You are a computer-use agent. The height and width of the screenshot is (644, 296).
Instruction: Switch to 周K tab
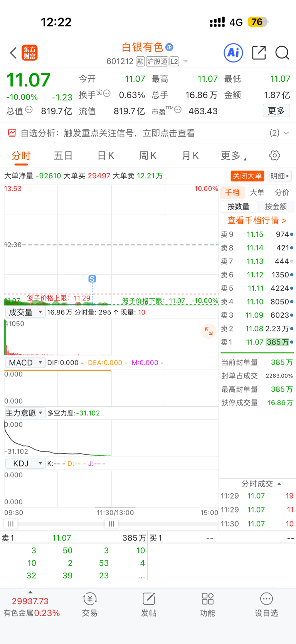(148, 156)
